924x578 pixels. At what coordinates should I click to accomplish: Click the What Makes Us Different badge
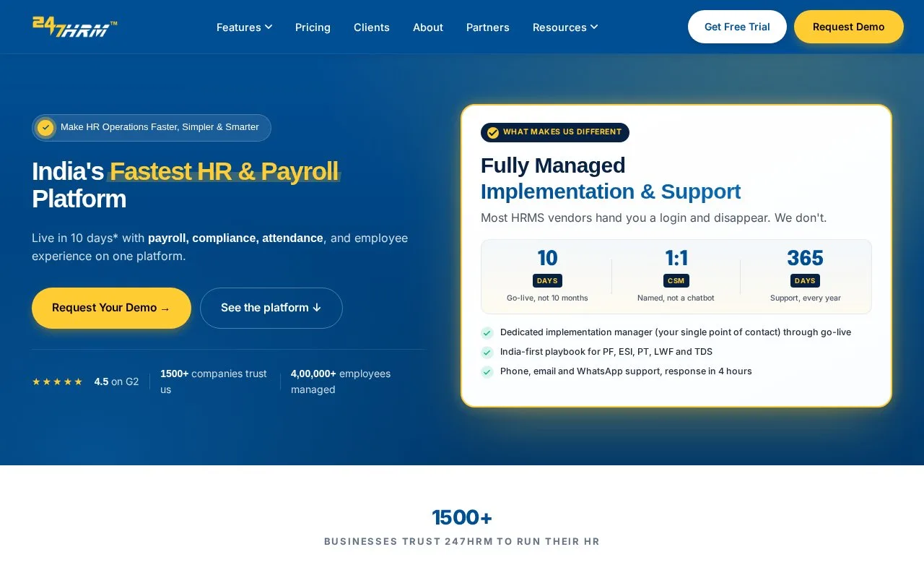tap(555, 132)
